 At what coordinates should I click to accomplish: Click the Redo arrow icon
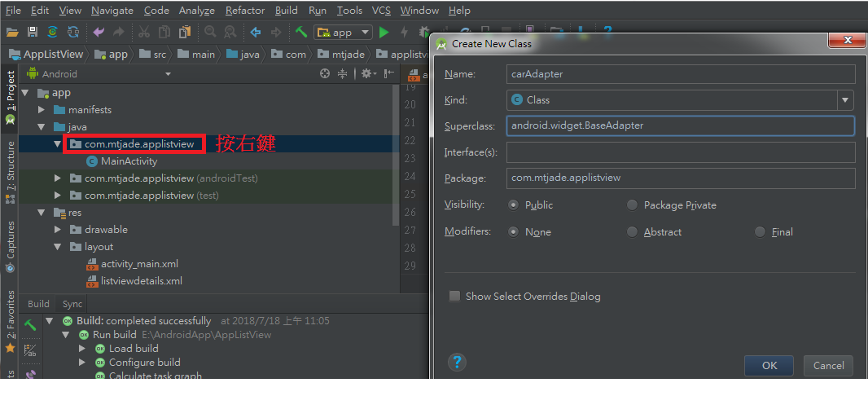tap(118, 32)
